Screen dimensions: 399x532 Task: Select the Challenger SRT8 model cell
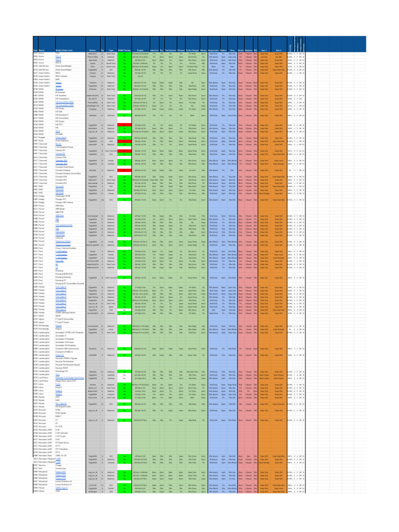pos(70,196)
